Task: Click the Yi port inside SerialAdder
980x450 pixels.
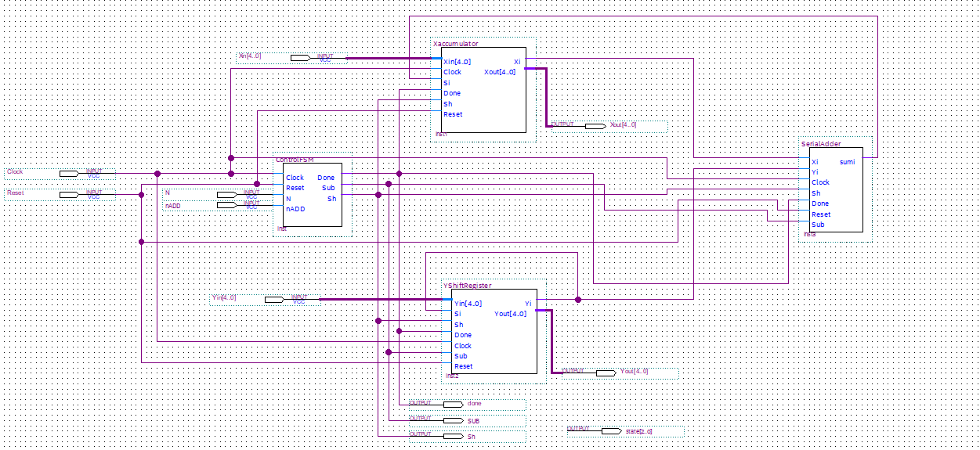Action: pos(815,172)
